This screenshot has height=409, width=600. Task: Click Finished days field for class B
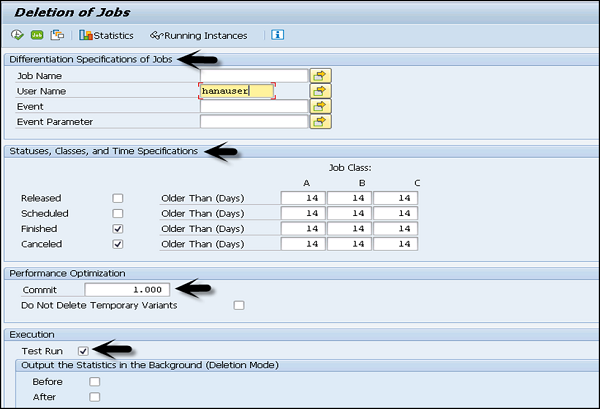(349, 229)
